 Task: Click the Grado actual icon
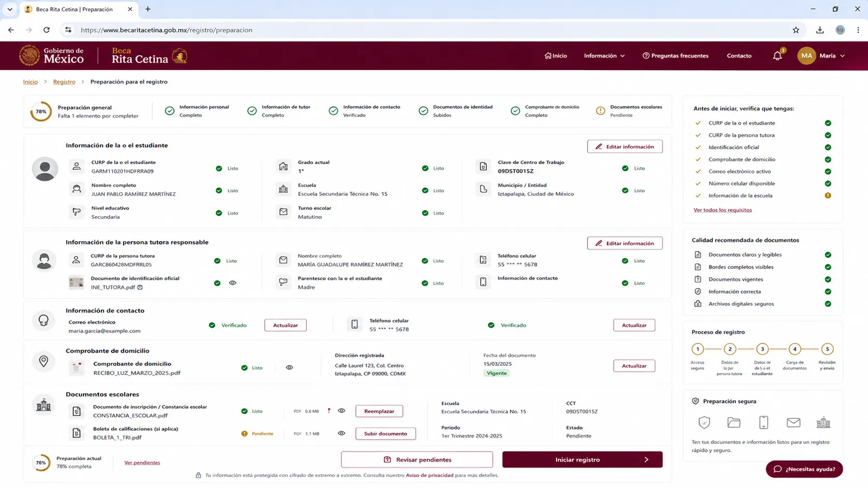283,166
